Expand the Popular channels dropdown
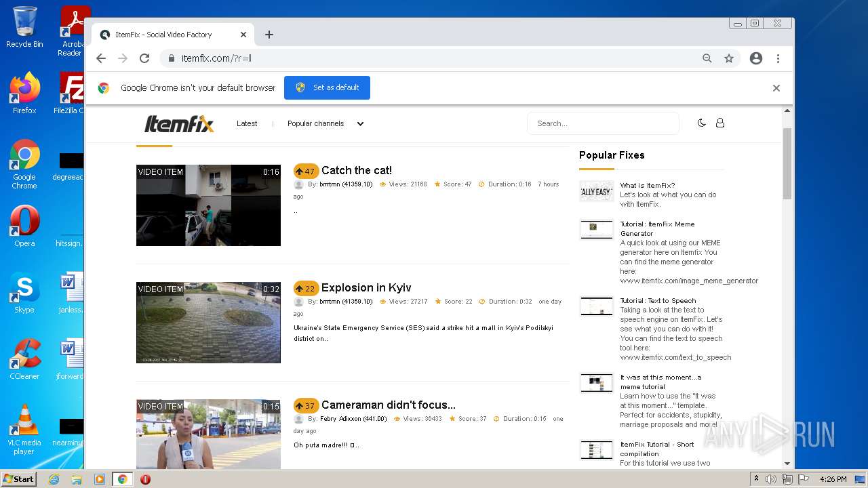The height and width of the screenshot is (488, 868). click(x=325, y=123)
